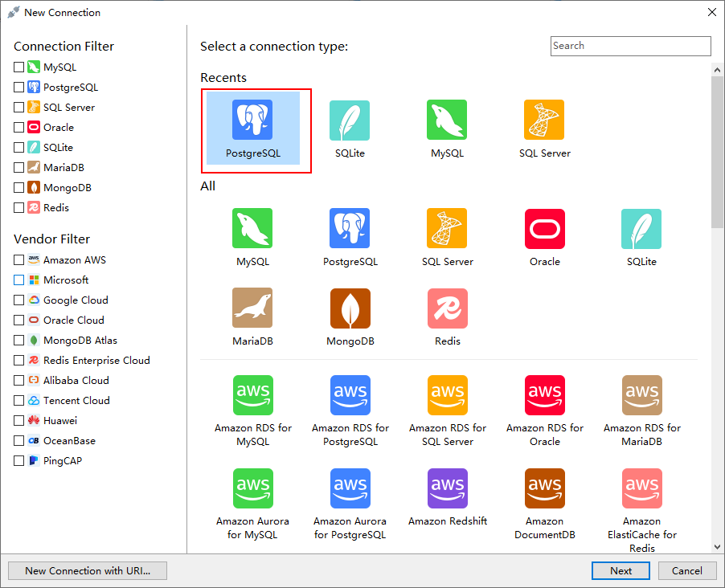The height and width of the screenshot is (588, 725).
Task: Tick the MySQL connection filter checkbox
Action: pyautogui.click(x=19, y=67)
